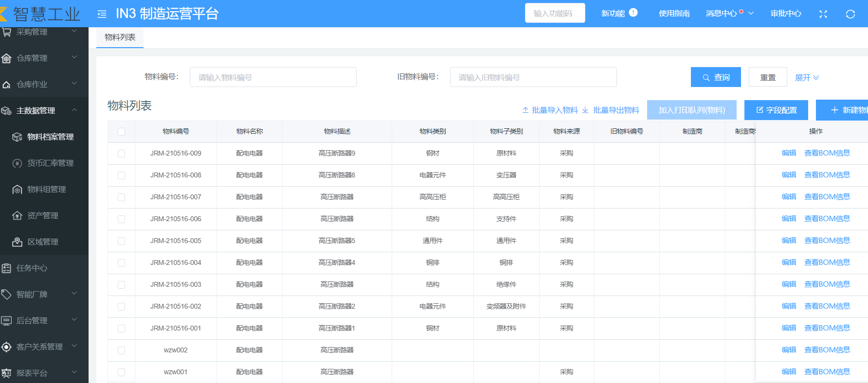868x383 pixels.
Task: Open 任务中心 in sidebar
Action: coord(32,268)
